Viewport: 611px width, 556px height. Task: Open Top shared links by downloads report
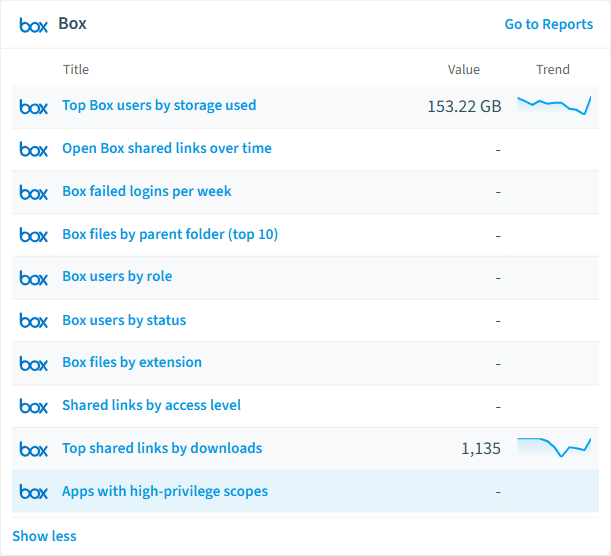click(x=162, y=448)
